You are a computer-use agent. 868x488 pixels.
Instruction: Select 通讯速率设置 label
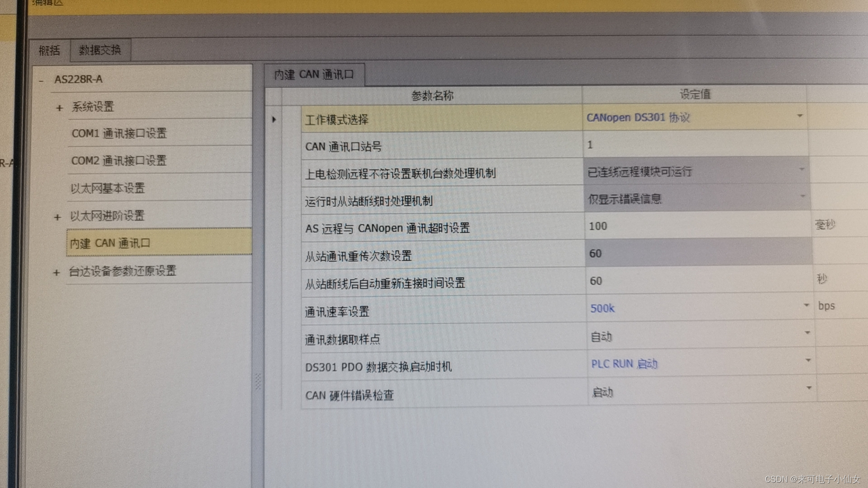(337, 312)
